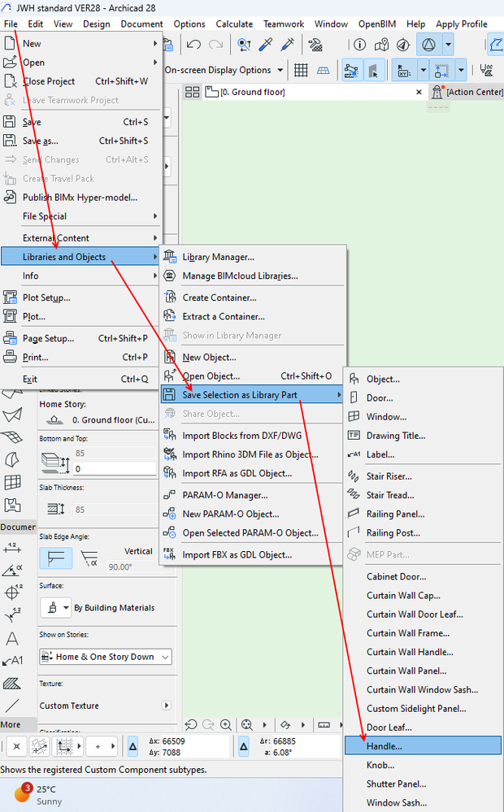Expand the Info submenu
504x812 pixels.
pos(81,276)
